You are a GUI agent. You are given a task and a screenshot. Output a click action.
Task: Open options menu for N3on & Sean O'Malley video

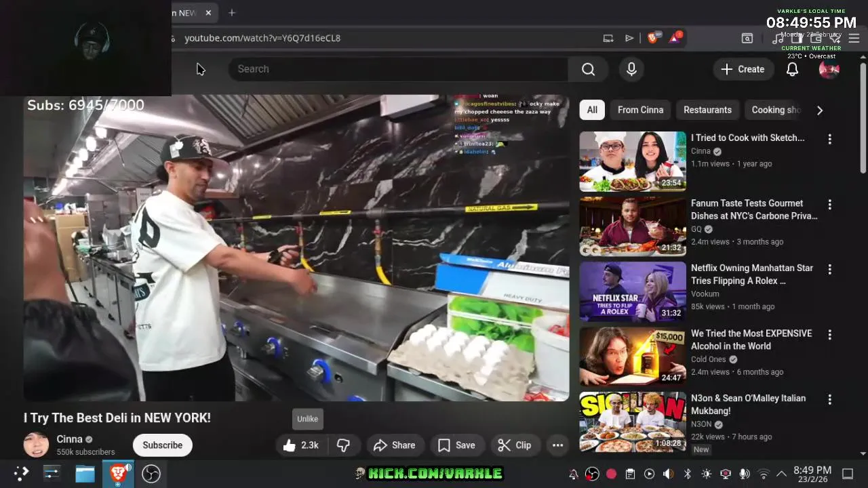tap(829, 399)
